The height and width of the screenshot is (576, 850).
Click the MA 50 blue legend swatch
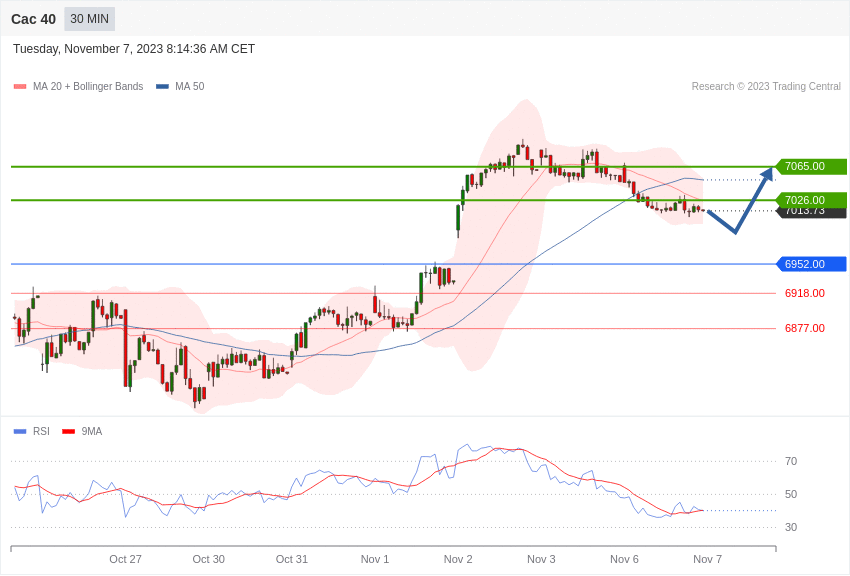[162, 87]
